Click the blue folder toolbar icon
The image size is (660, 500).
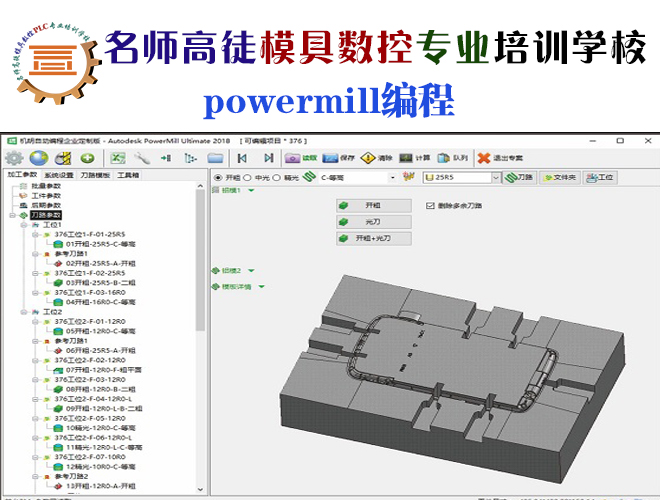click(215, 158)
